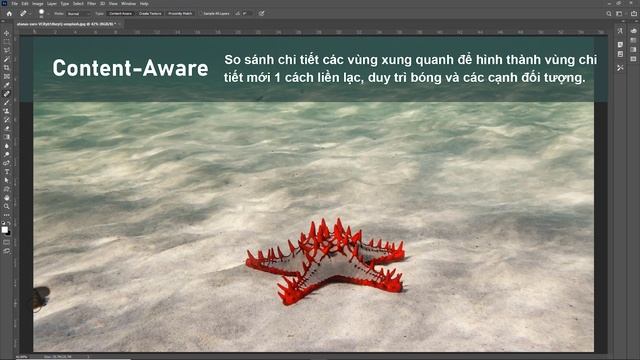Open the View menu
This screenshot has width=640, height=360.
click(x=113, y=4)
